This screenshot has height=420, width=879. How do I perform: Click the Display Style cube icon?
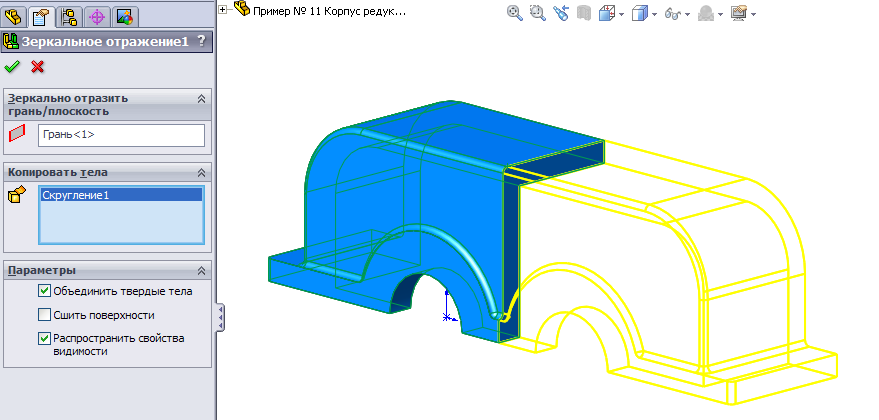click(639, 13)
